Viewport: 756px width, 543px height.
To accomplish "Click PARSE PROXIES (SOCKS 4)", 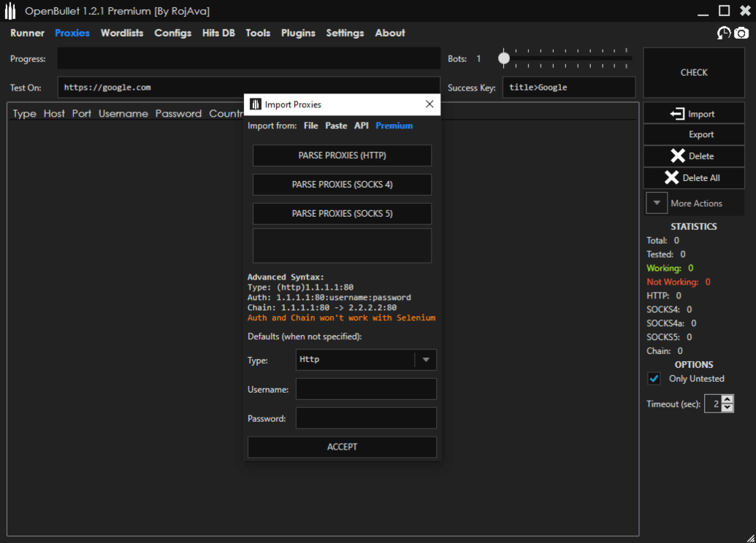I will tap(342, 184).
